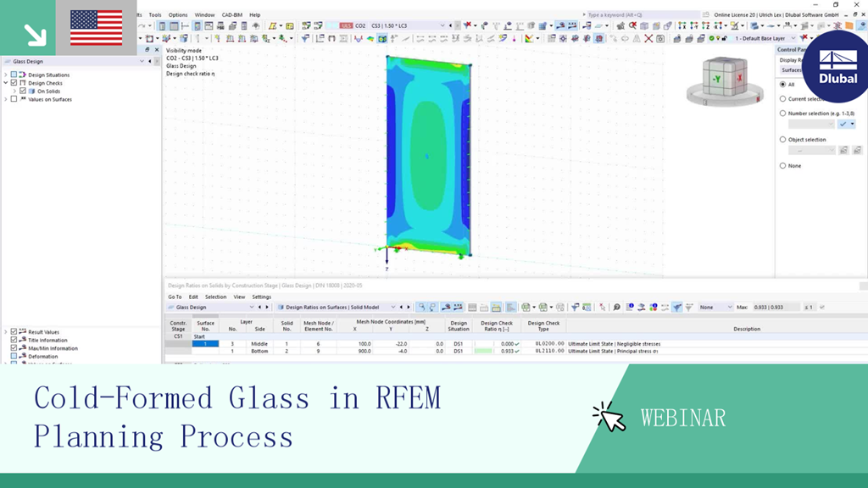Collapse Design Checks tree node
Screen dimensions: 868x488
[x=6, y=83]
